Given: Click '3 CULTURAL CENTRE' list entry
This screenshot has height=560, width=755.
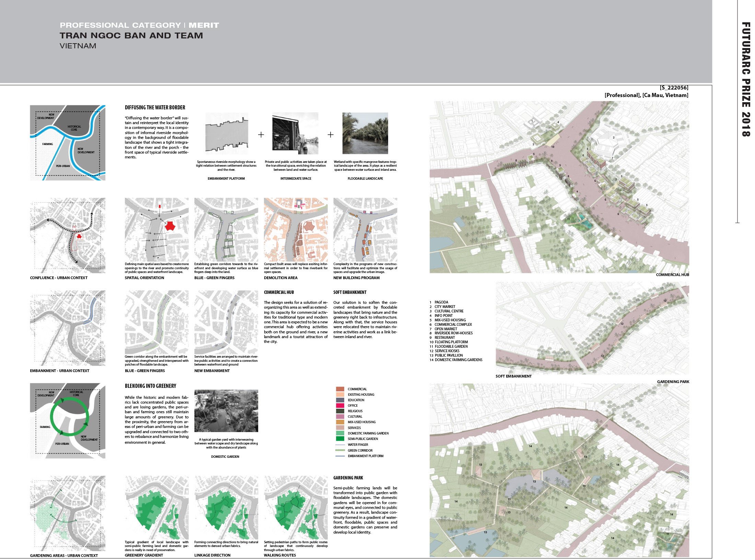Looking at the screenshot, I should pos(446,311).
